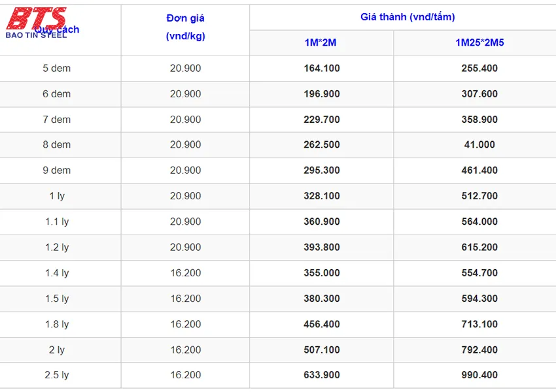Click the 1M25*2M5 sub-column header
Viewport: 556px width, 392px height.
(x=479, y=43)
